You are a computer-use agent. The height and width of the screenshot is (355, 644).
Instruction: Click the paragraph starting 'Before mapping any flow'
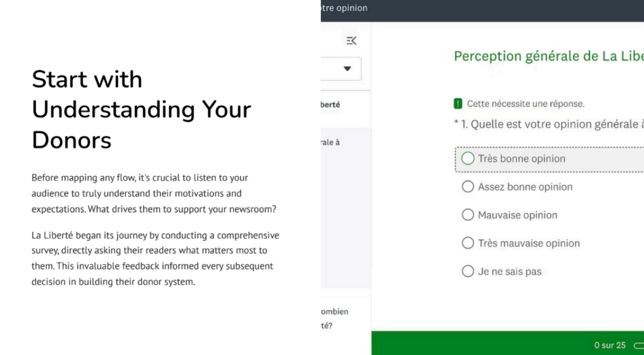click(x=154, y=193)
